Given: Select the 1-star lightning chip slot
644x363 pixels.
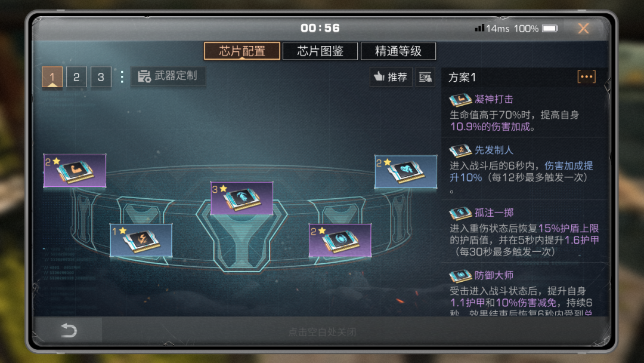Looking at the screenshot, I should [x=141, y=240].
